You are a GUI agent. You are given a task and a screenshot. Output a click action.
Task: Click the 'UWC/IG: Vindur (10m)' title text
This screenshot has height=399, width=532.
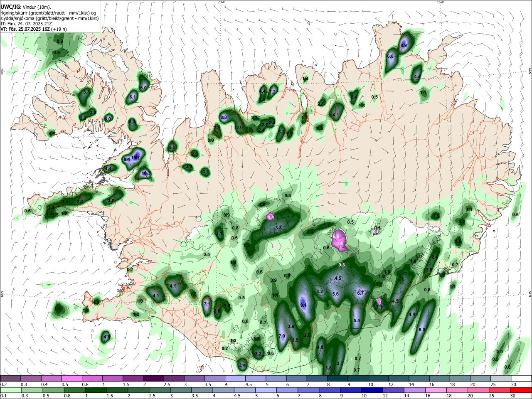pyautogui.click(x=25, y=7)
